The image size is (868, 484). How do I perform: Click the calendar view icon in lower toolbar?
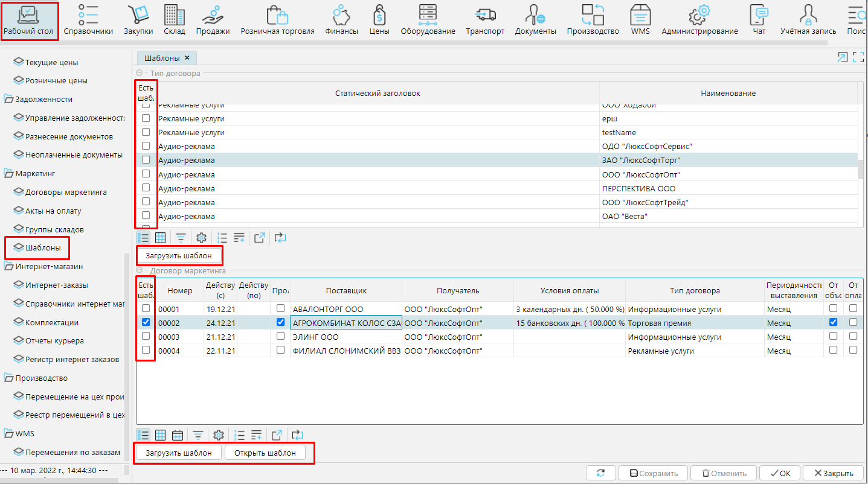tap(178, 435)
